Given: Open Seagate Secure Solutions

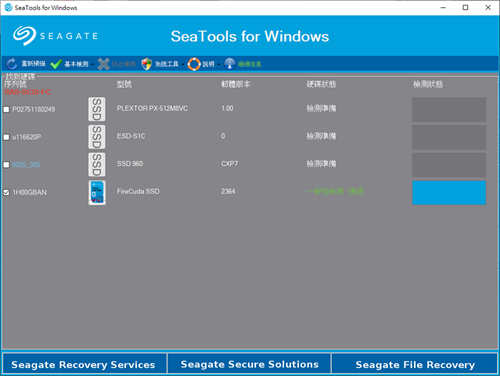Looking at the screenshot, I should click(x=249, y=364).
